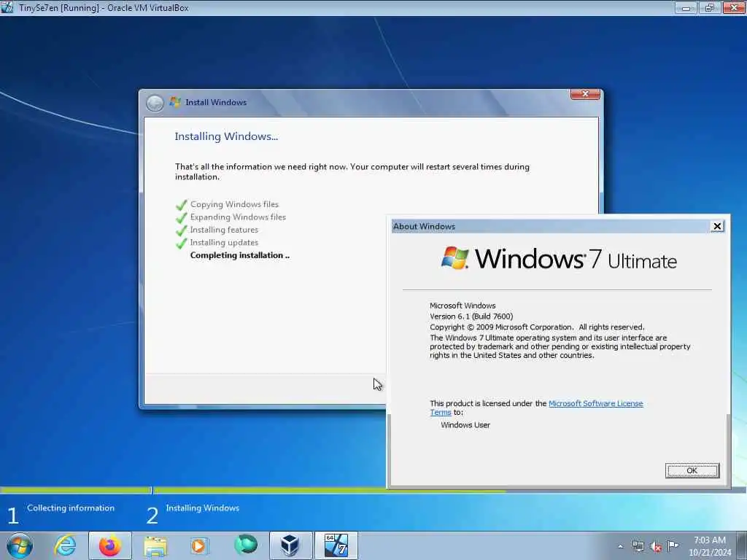Restore down the VirtualBox window
Image resolution: width=747 pixels, height=560 pixels.
coord(709,7)
